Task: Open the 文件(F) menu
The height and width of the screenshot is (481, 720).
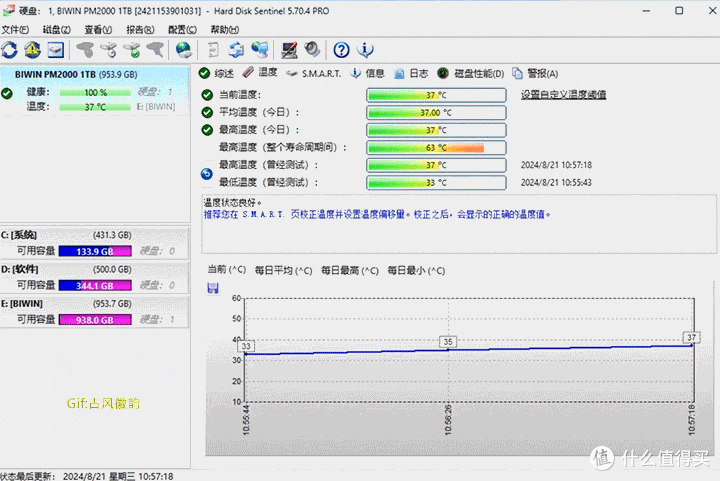Action: click(15, 29)
